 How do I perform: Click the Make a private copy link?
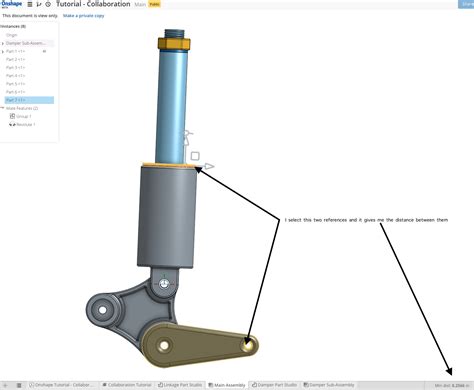[84, 16]
